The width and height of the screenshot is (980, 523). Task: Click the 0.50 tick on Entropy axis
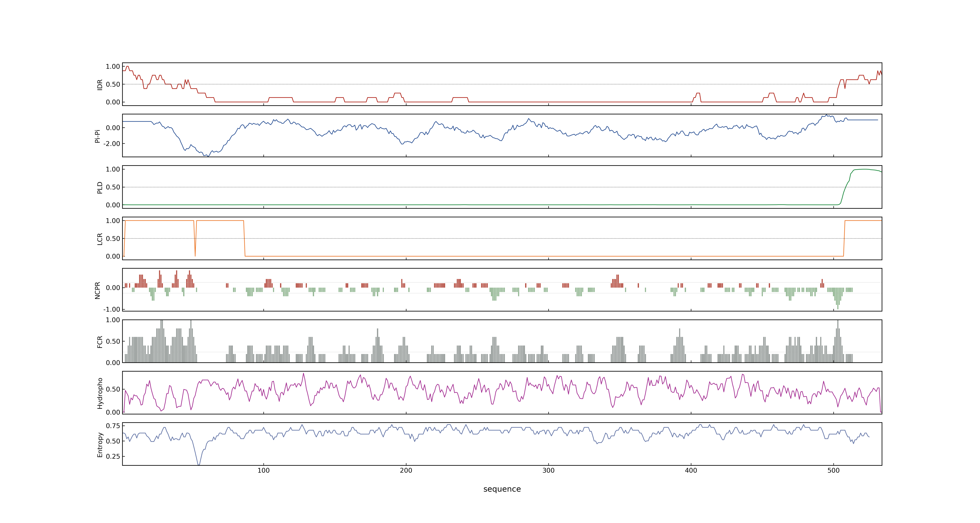pos(113,441)
